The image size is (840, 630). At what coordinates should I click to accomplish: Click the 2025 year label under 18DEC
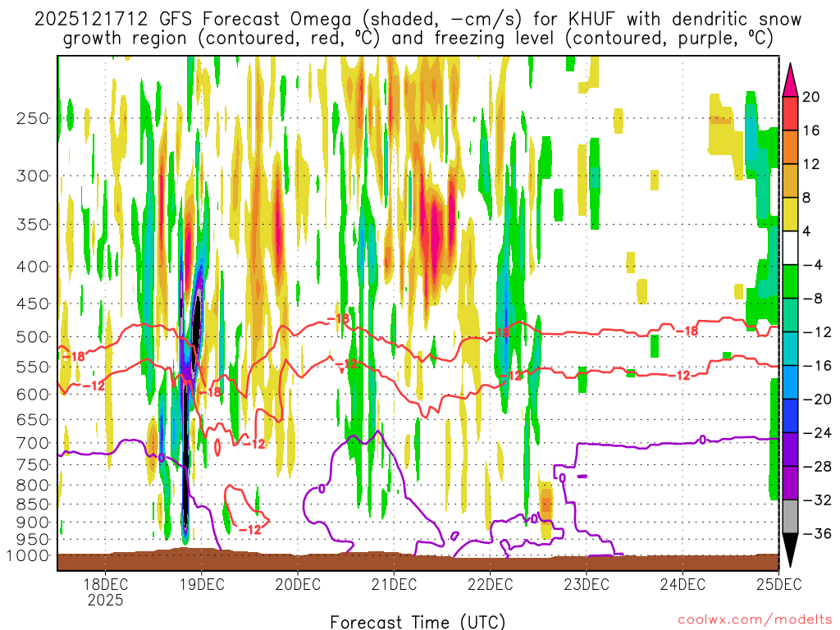(x=105, y=600)
